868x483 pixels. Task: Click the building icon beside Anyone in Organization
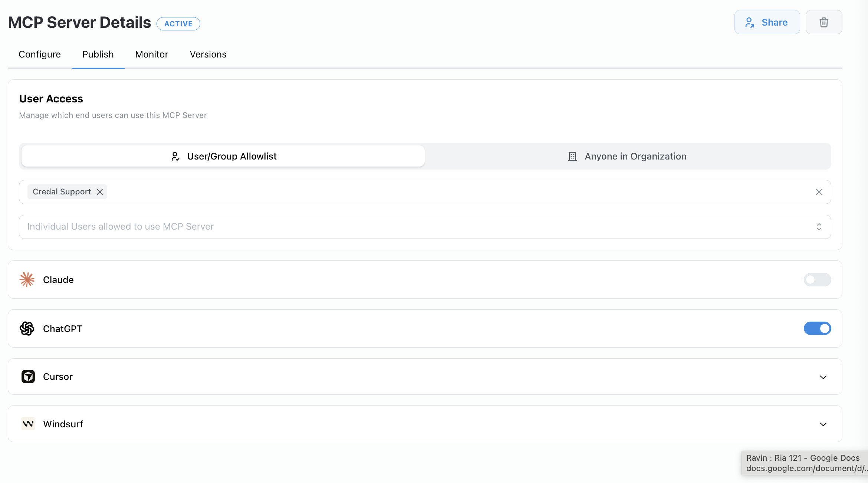click(x=572, y=156)
